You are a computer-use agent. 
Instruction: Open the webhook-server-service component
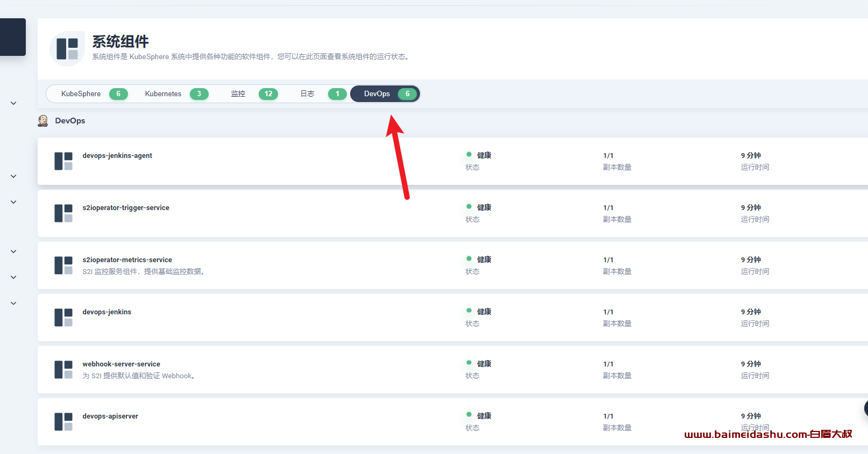point(122,364)
